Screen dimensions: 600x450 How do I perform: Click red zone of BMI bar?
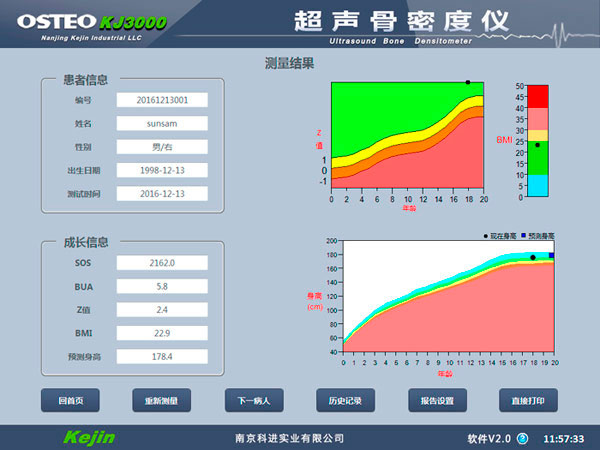tap(538, 96)
